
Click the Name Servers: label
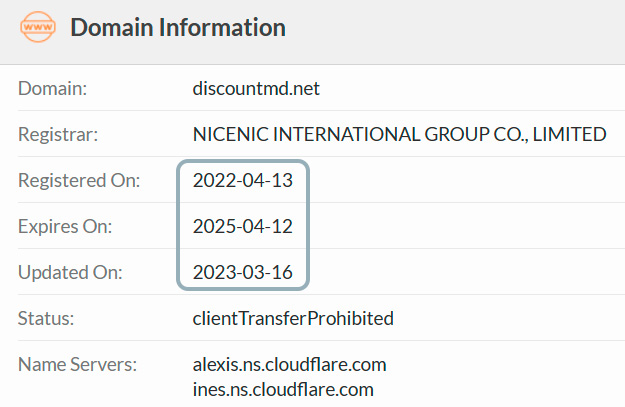(x=77, y=364)
